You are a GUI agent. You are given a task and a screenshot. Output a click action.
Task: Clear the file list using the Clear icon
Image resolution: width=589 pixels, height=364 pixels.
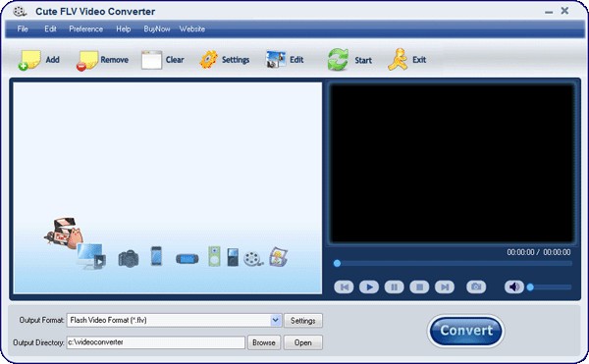[x=151, y=60]
